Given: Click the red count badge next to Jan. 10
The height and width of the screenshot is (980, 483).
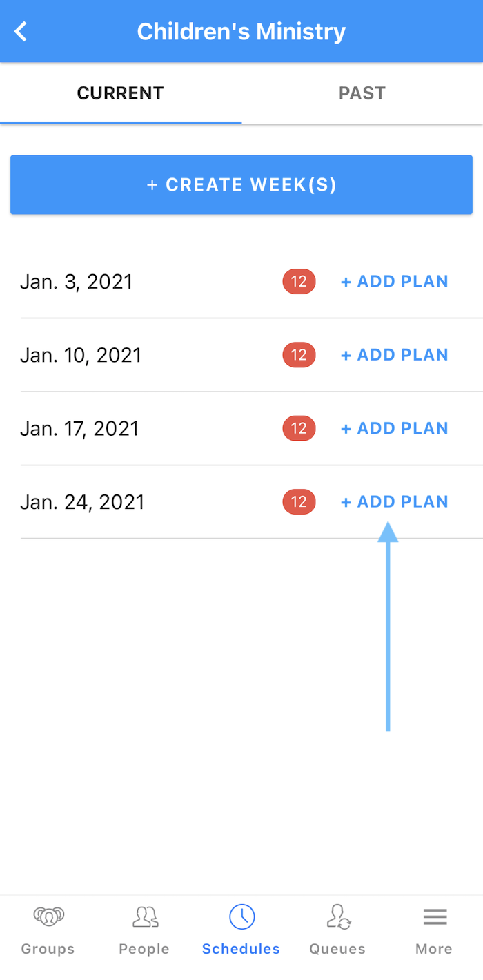Looking at the screenshot, I should 299,354.
